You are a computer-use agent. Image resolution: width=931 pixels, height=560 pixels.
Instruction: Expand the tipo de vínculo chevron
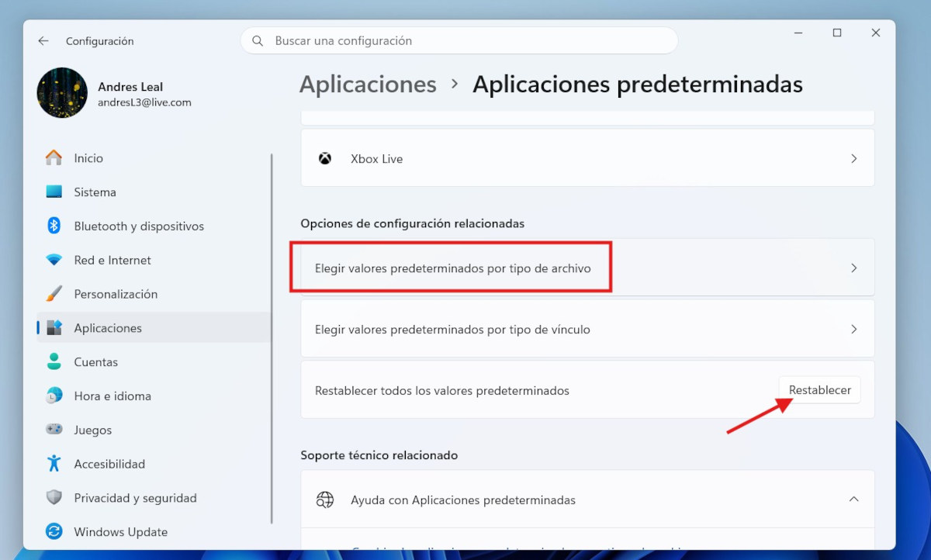[x=853, y=329]
